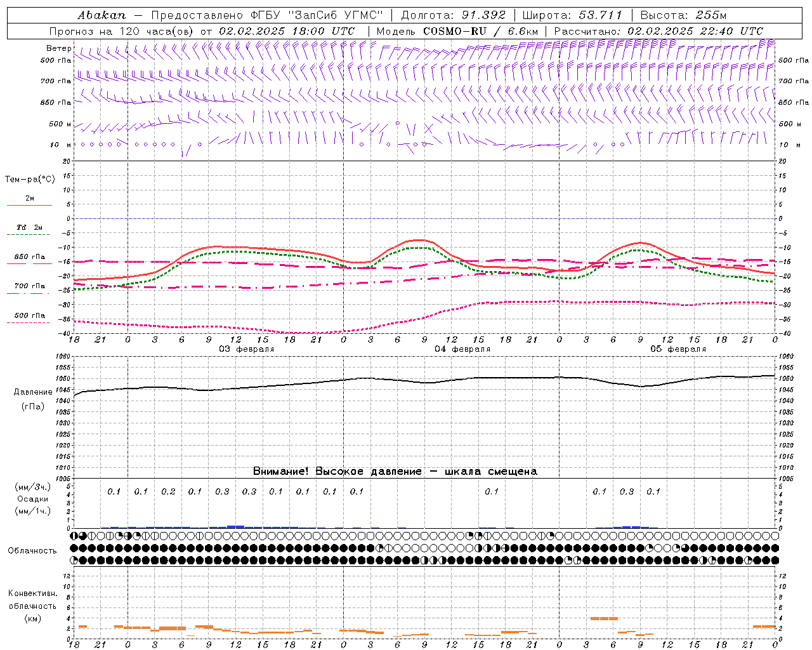Click the '03 февраля' date label
The image size is (812, 650).
[247, 349]
